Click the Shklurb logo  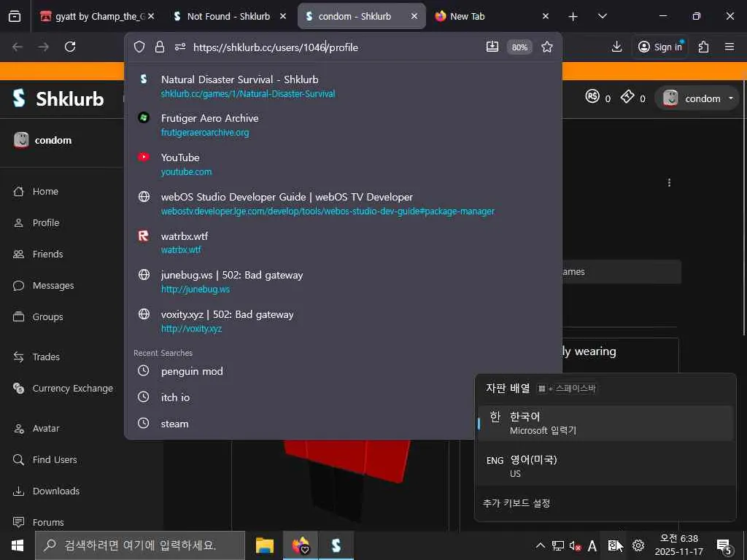coord(58,98)
